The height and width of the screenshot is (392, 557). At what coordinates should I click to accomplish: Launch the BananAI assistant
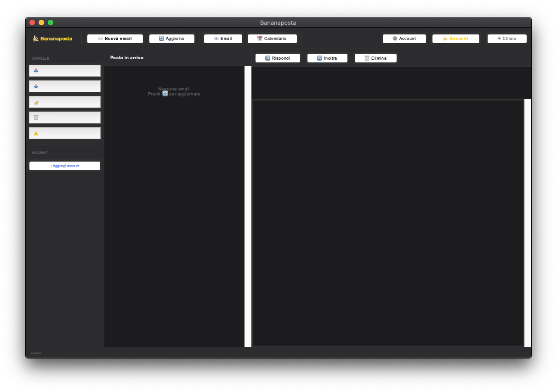coord(456,39)
